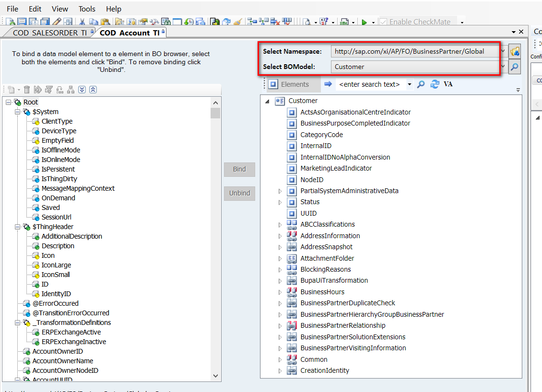Click the refresh arrows icon in Elements toolbar
Viewport: 542px width, 392px height.
coord(435,84)
